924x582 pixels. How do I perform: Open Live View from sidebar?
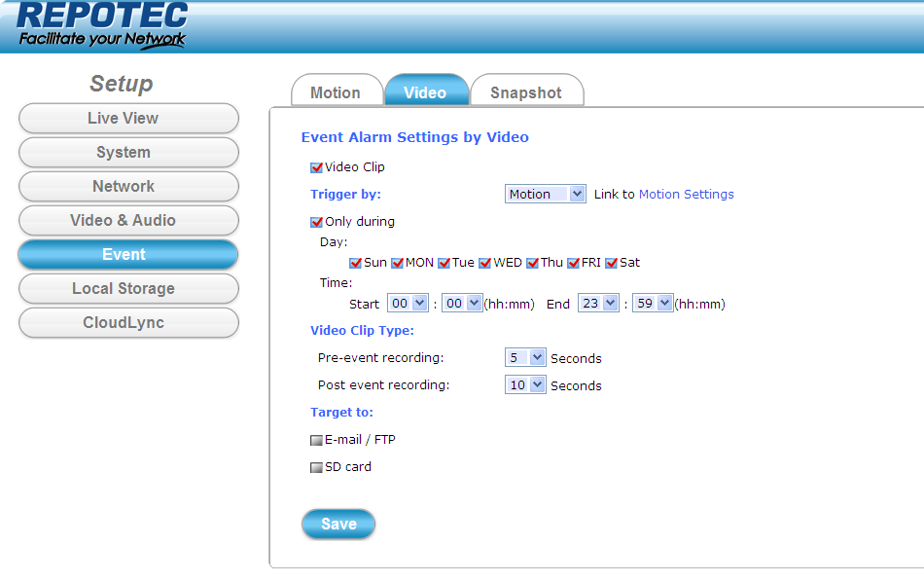(x=127, y=119)
